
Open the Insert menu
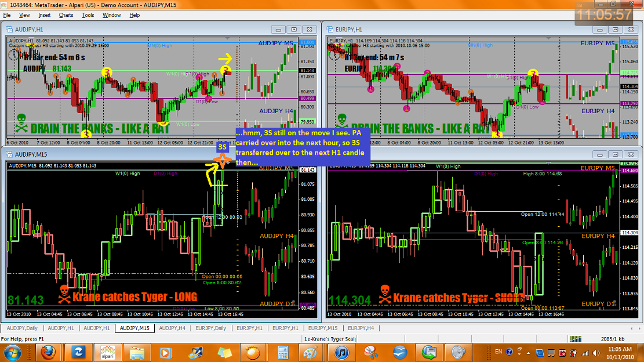click(45, 15)
